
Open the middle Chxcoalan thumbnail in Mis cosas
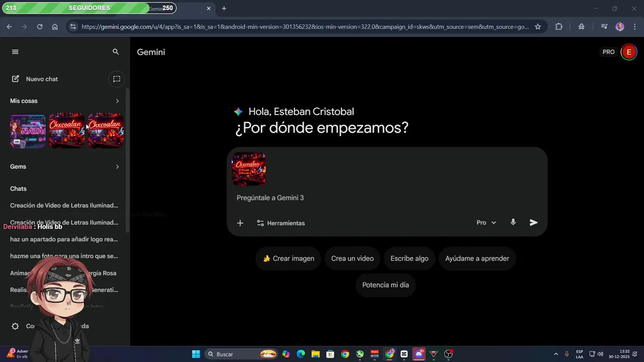coord(66,131)
